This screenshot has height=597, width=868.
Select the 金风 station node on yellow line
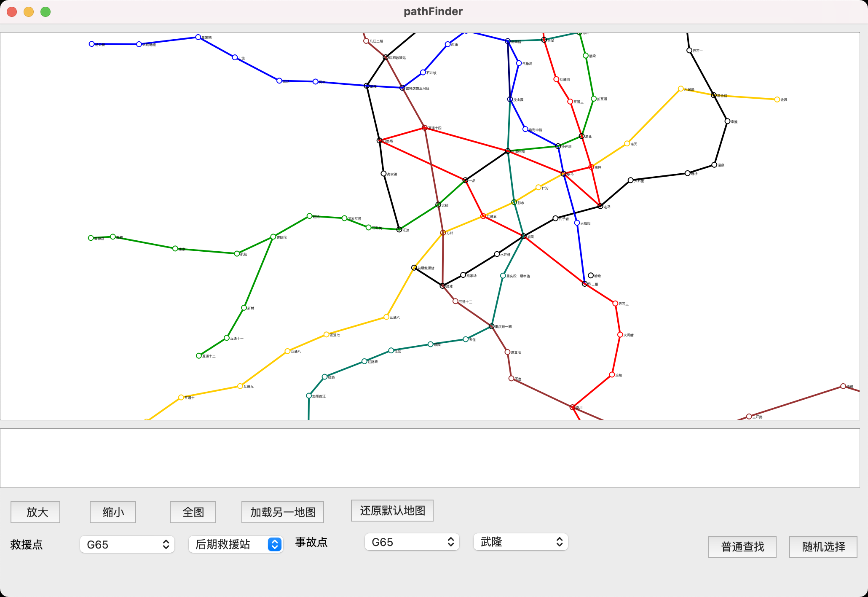777,99
